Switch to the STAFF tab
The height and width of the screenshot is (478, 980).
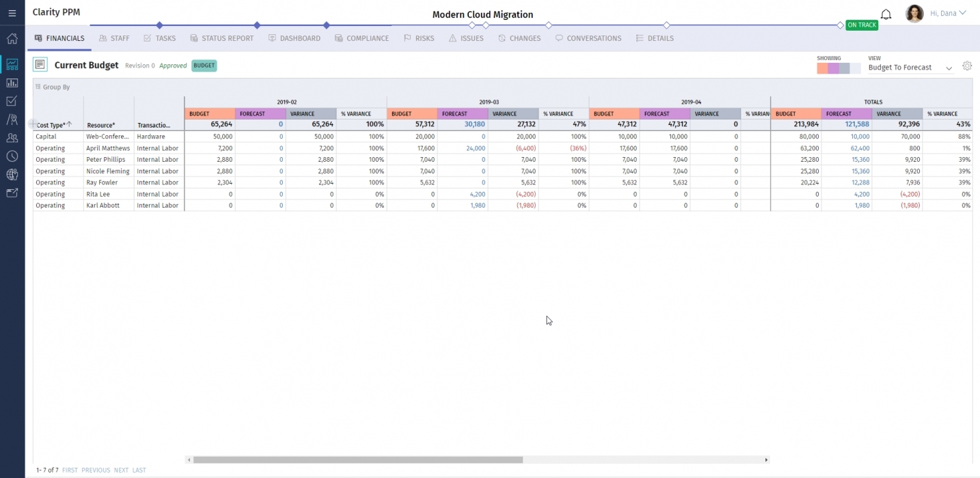point(114,38)
